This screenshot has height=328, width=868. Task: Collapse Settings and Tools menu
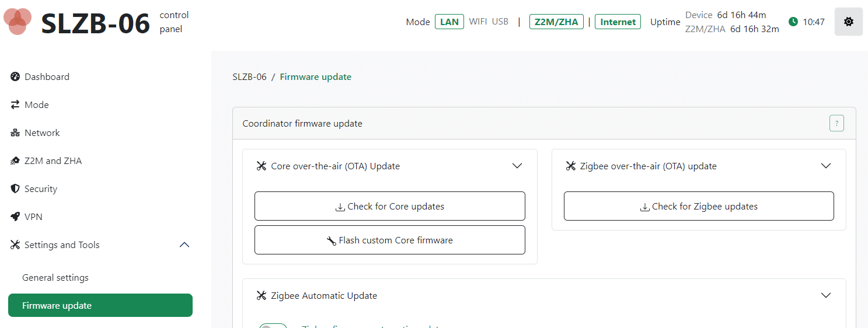click(184, 245)
